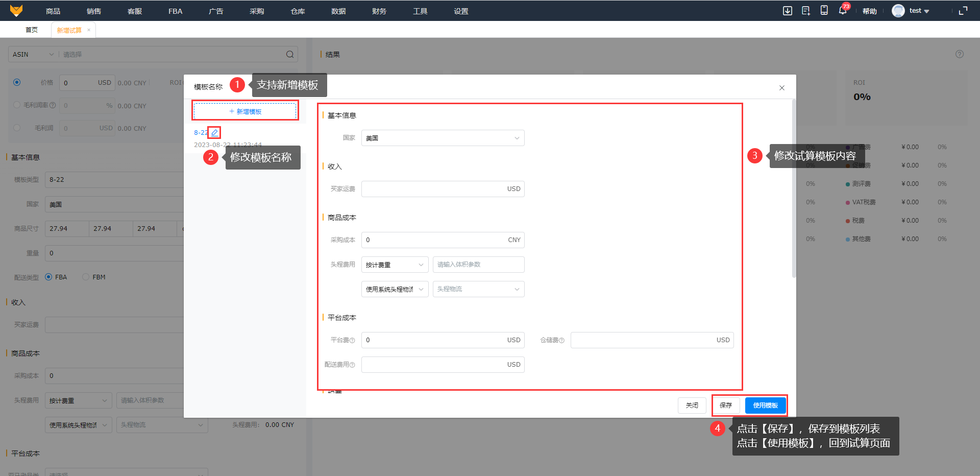
Task: Open background page 使用系统头程物流 dropdown
Action: coord(79,425)
